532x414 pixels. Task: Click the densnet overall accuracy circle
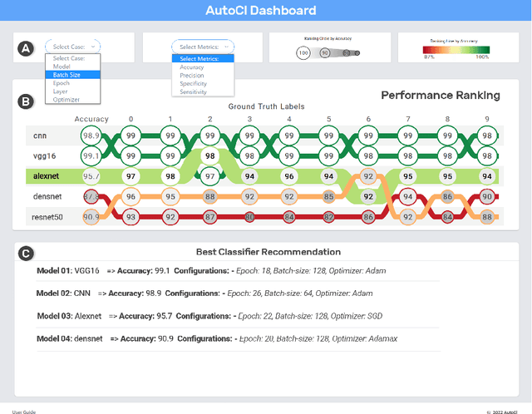coord(91,196)
